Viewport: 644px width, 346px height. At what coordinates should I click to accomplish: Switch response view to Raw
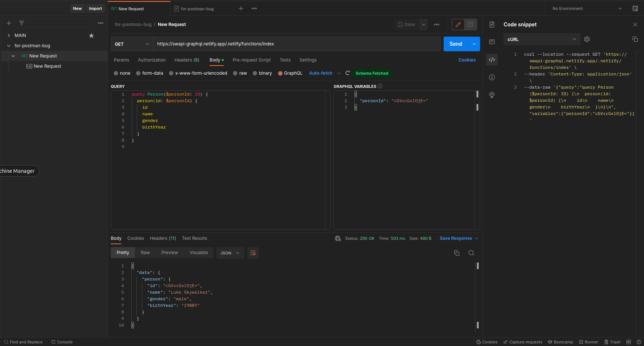point(145,253)
